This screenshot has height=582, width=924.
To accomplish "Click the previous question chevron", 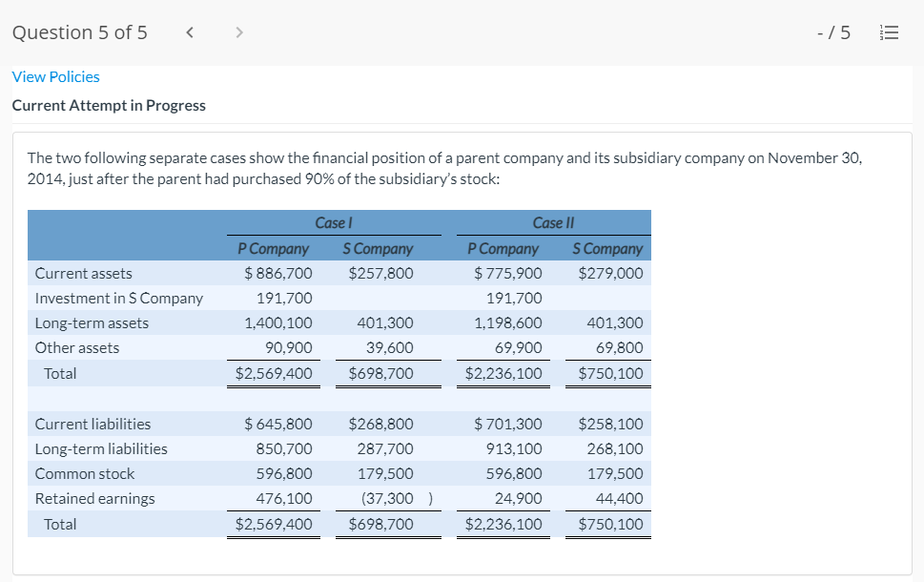I will click(189, 31).
